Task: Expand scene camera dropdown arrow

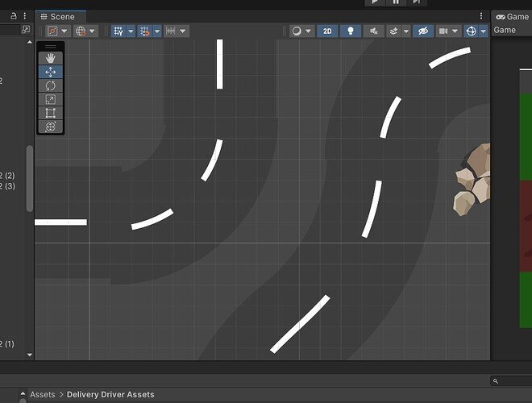Action: [x=455, y=31]
